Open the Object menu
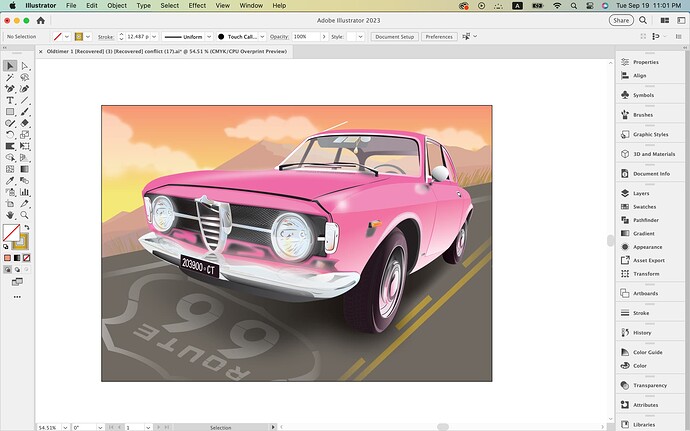Screen dimensions: 690x431 click(118, 5)
